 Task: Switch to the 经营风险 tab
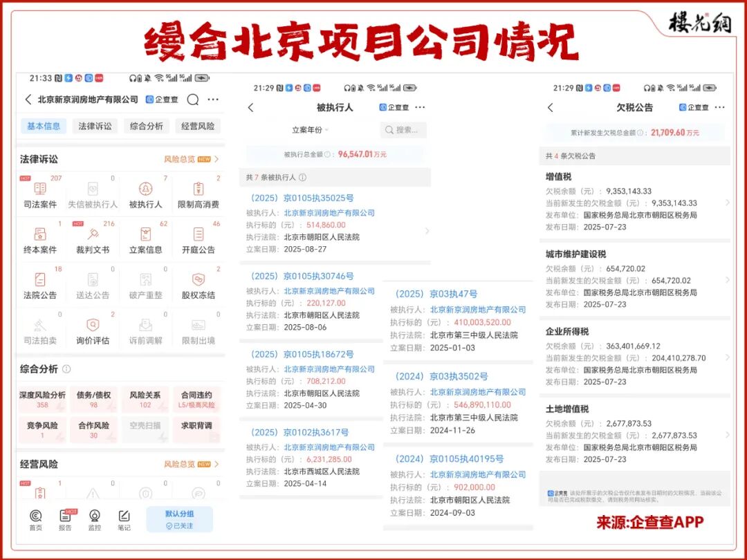pos(198,127)
